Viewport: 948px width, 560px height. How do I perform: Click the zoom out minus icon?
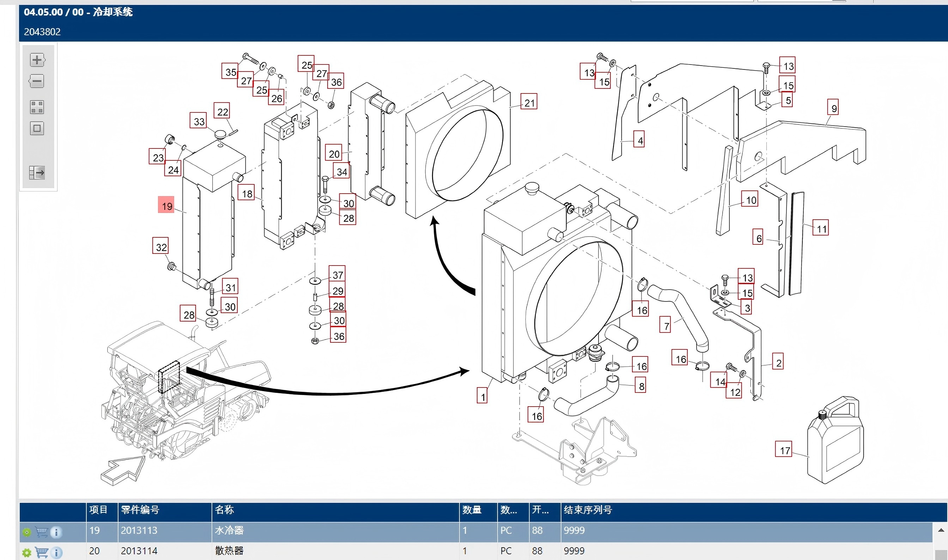[x=37, y=81]
